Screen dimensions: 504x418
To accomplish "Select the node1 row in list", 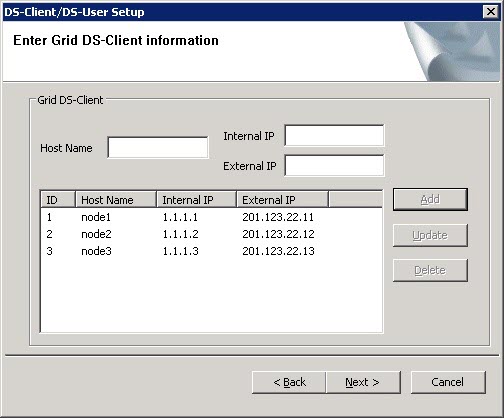I will pyautogui.click(x=211, y=217).
